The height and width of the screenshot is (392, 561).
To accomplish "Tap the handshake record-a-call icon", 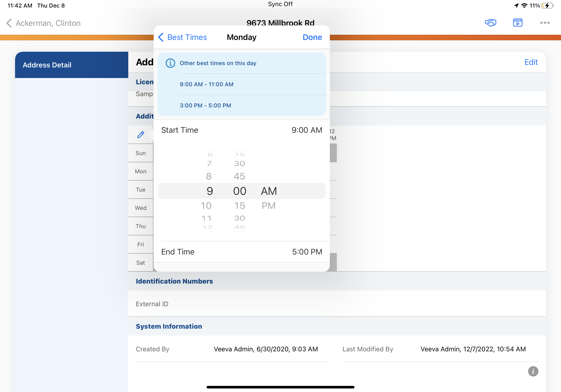I will point(490,23).
